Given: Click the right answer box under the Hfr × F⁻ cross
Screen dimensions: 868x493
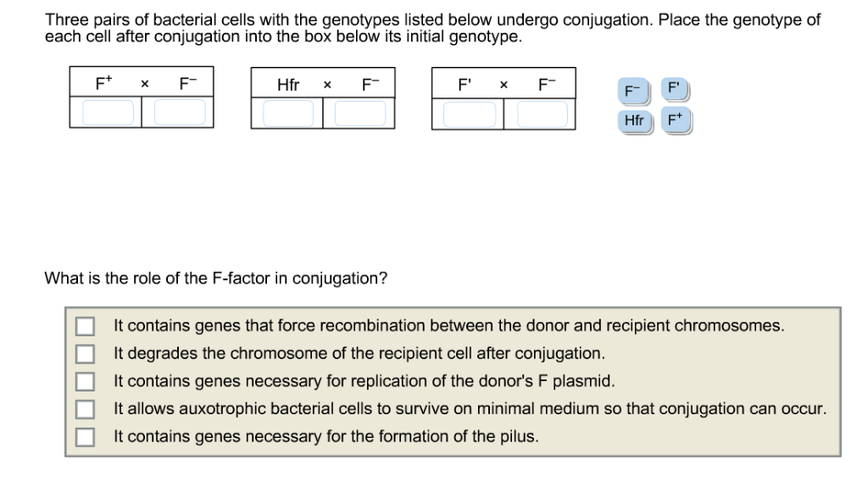Looking at the screenshot, I should click(359, 111).
